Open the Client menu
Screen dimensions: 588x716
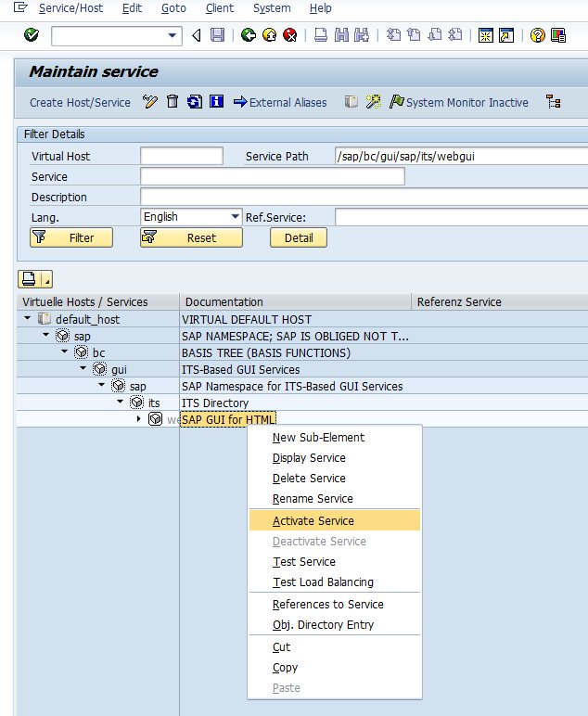[x=220, y=8]
